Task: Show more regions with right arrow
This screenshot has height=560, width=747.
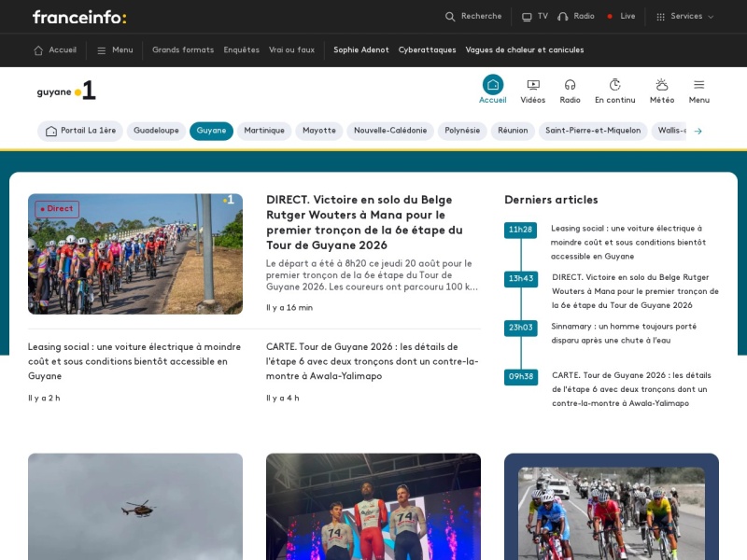Action: 698,132
